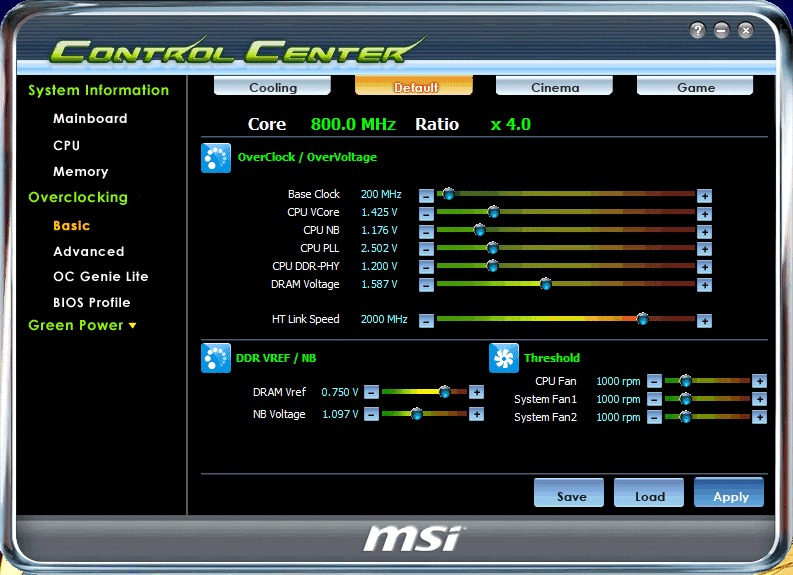The height and width of the screenshot is (575, 793).
Task: Decrease DRAM Voltage with minus button
Action: click(x=426, y=285)
